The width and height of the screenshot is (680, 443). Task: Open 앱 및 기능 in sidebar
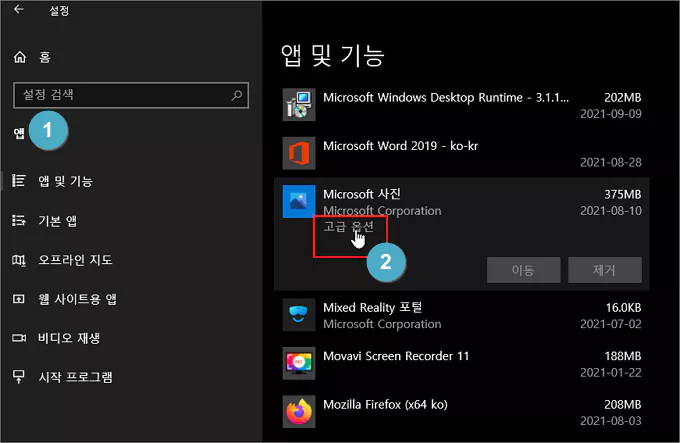65,181
